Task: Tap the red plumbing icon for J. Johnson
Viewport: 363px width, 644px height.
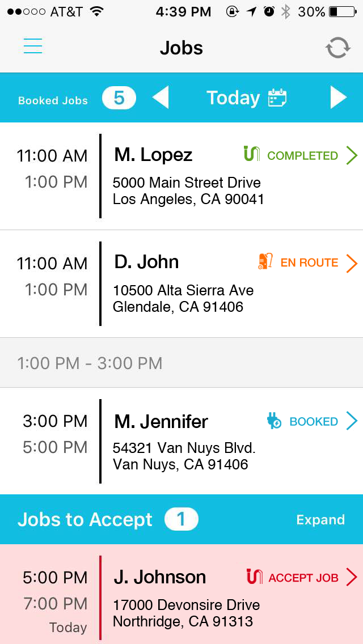Action: pyautogui.click(x=255, y=577)
